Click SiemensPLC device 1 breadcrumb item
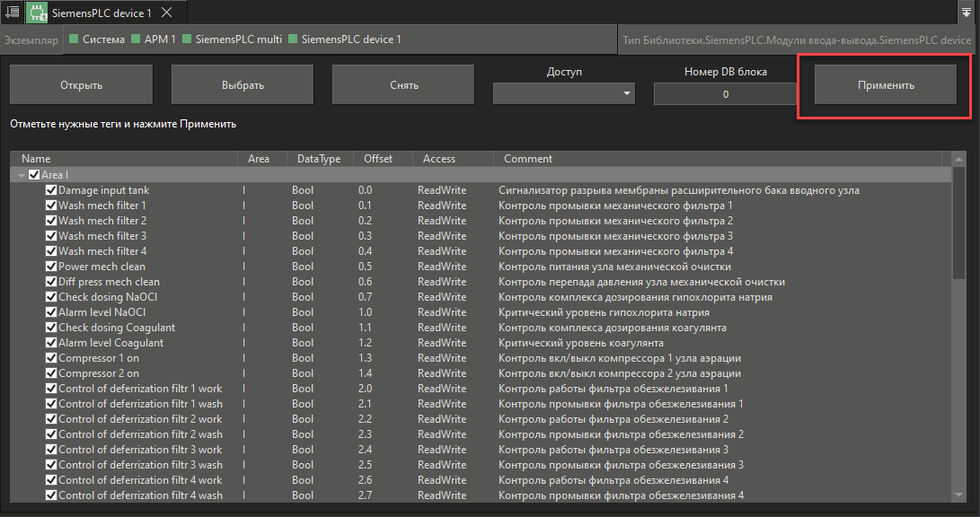 [344, 39]
